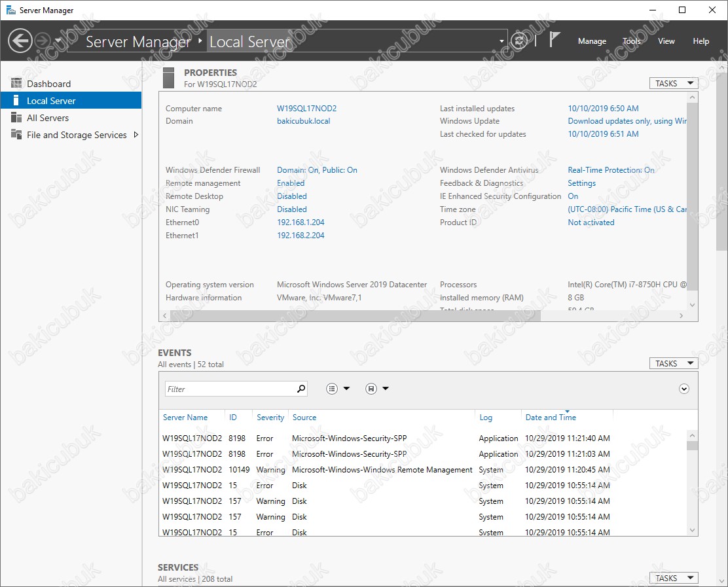This screenshot has width=728, height=587.
Task: Click scroll-right arrow of Properties panel
Action: point(681,315)
